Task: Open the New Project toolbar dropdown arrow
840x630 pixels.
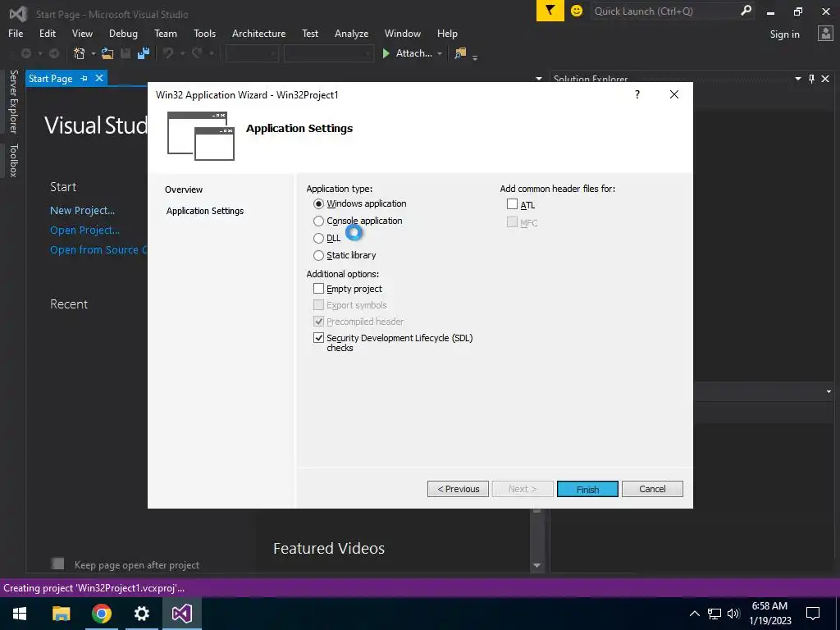Action: coord(93,53)
